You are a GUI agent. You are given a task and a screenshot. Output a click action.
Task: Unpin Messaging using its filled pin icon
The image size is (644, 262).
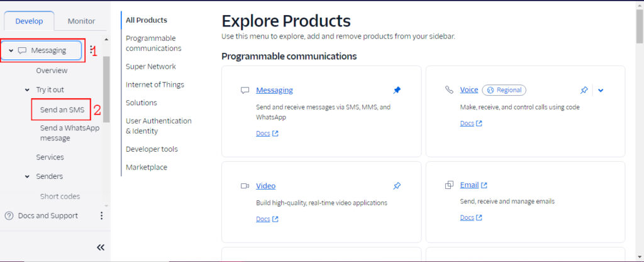tap(397, 90)
